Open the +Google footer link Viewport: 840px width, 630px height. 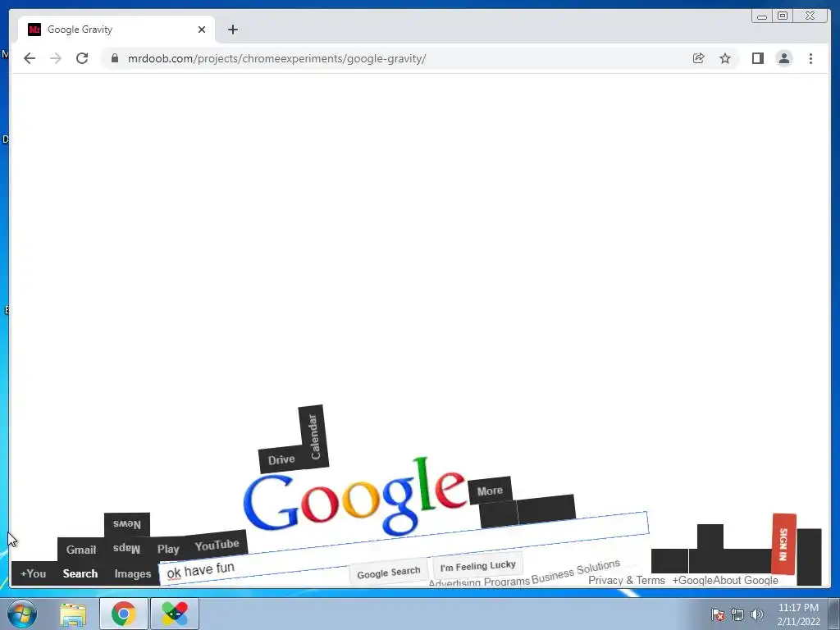coord(692,580)
